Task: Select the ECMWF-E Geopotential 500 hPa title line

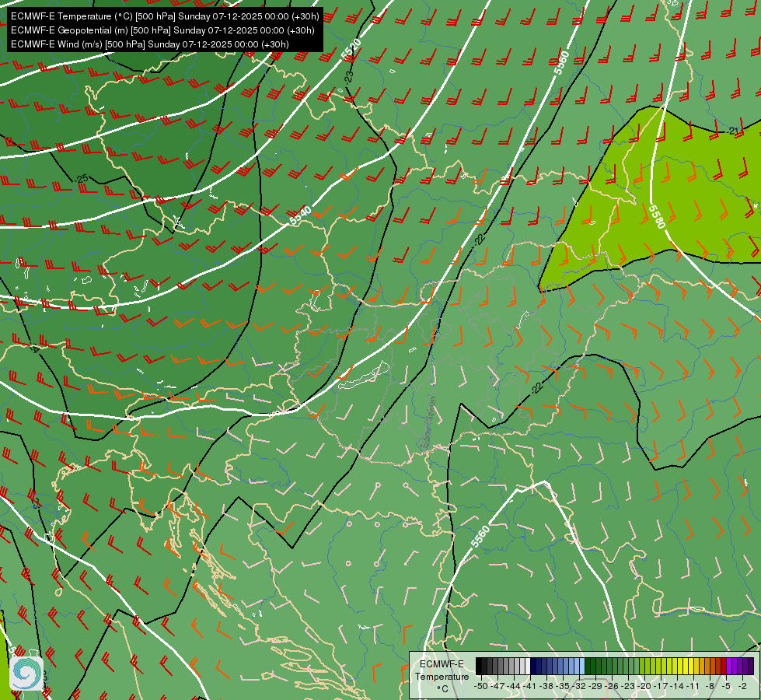Action: pos(162,30)
